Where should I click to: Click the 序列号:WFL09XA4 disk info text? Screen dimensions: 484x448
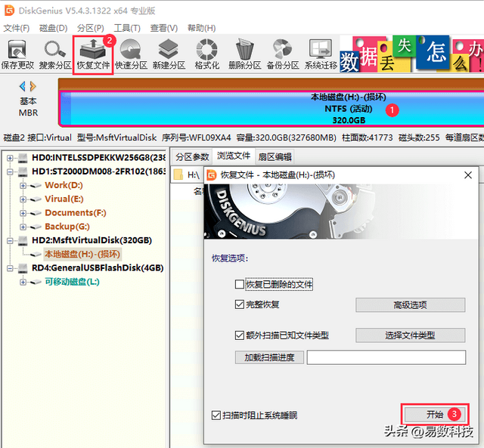(x=197, y=137)
